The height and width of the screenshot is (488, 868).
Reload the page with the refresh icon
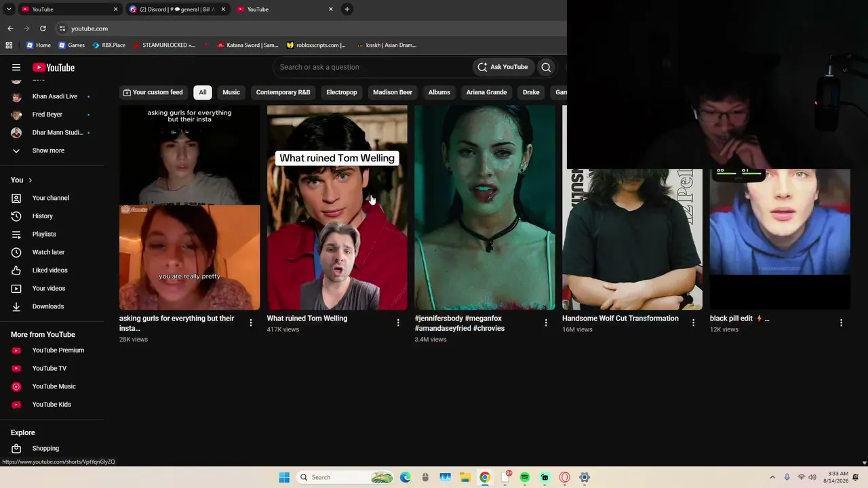(43, 28)
